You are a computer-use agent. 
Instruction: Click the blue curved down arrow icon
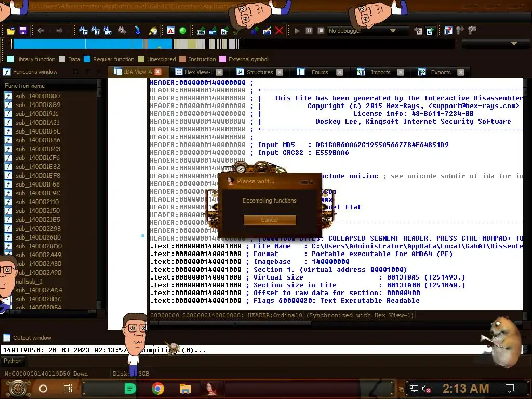(137, 31)
